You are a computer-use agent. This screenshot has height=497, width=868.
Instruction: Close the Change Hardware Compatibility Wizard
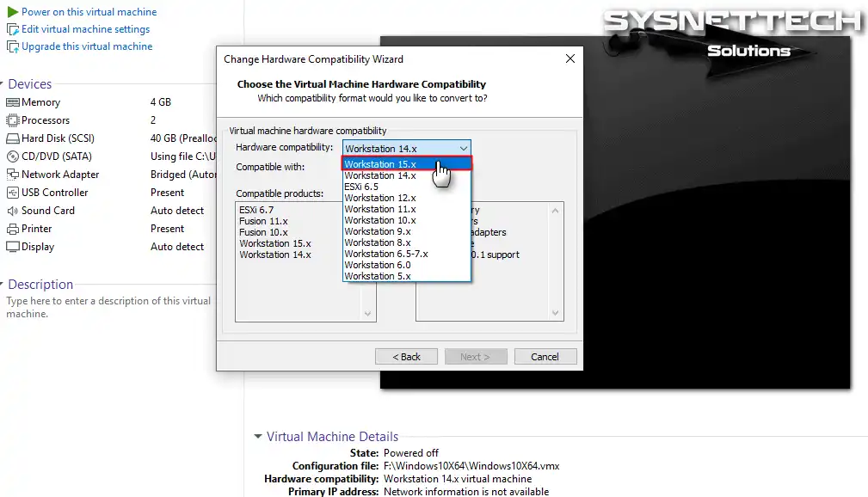click(570, 58)
